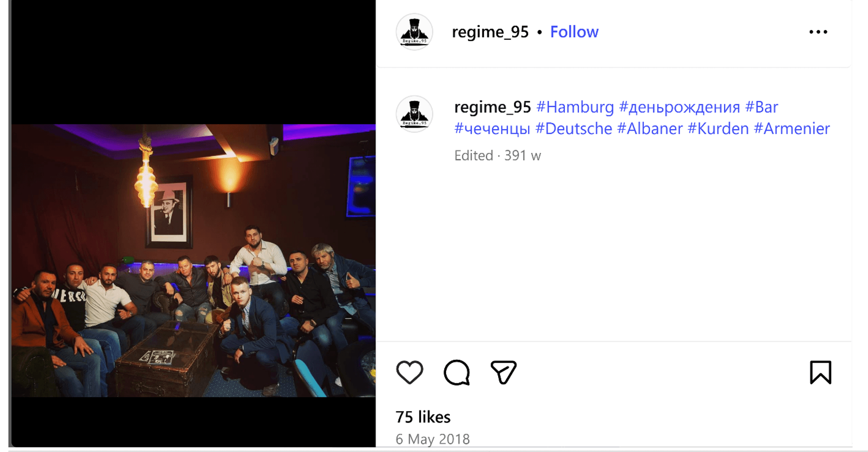Like the post with the heart icon
Screen dimensions: 868x452
pos(410,373)
